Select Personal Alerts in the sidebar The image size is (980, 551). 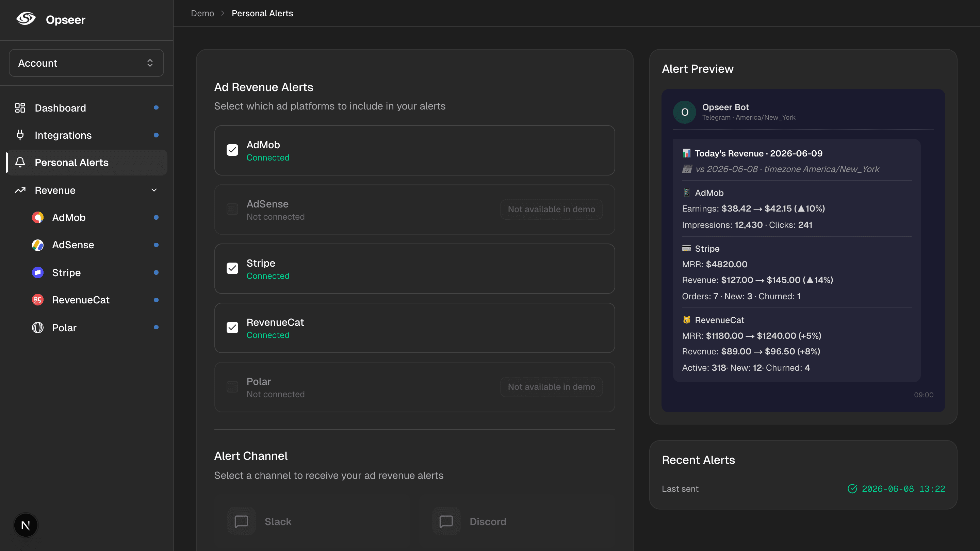point(87,162)
